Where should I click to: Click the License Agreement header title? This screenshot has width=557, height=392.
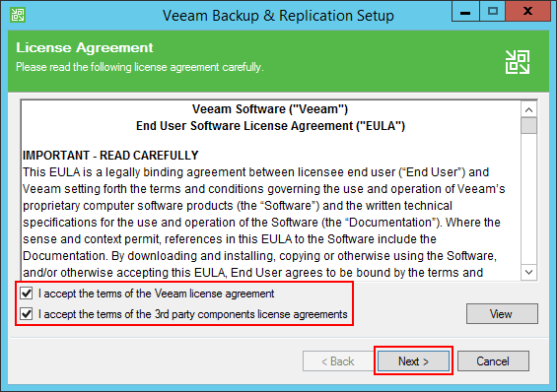click(x=85, y=47)
